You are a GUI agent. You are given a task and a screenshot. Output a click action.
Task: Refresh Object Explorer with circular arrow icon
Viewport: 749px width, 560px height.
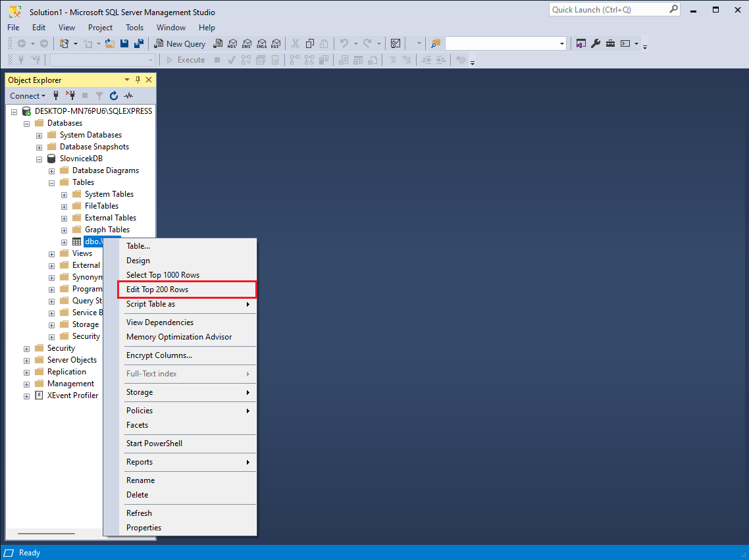pyautogui.click(x=114, y=95)
